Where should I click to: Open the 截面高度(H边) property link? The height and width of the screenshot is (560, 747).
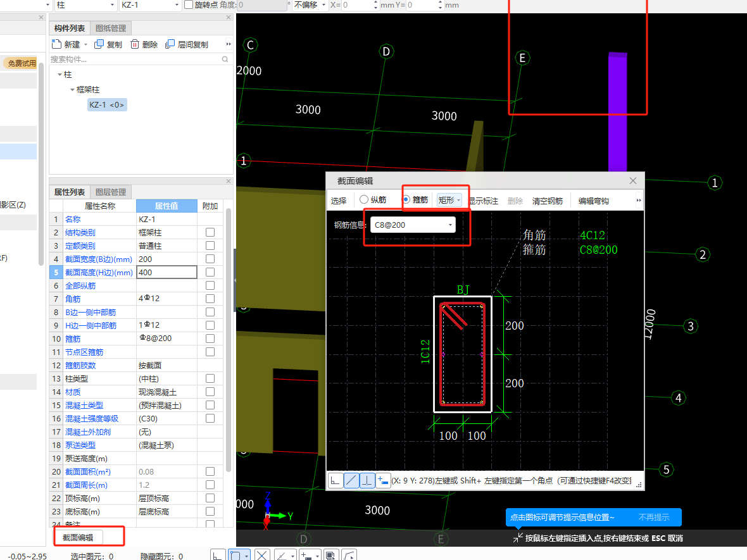[x=99, y=272]
